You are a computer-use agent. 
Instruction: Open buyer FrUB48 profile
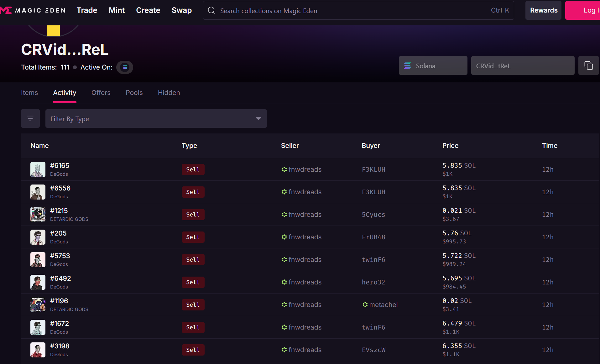(x=373, y=237)
